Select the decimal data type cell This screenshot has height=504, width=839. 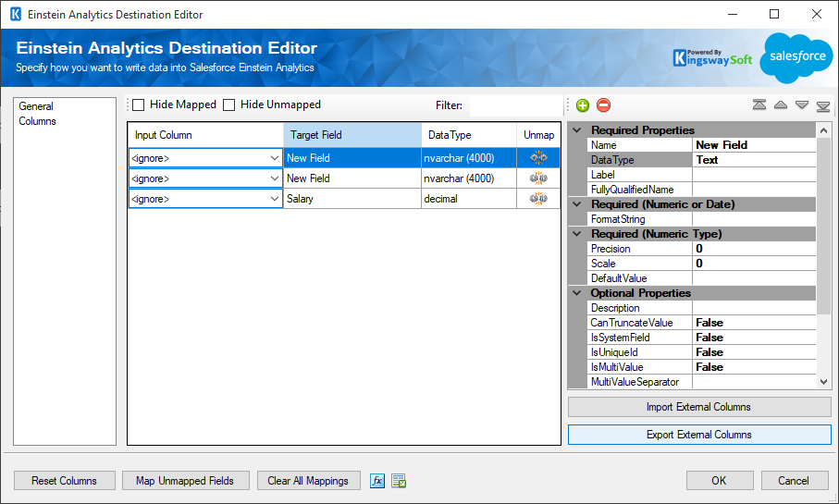coord(469,199)
